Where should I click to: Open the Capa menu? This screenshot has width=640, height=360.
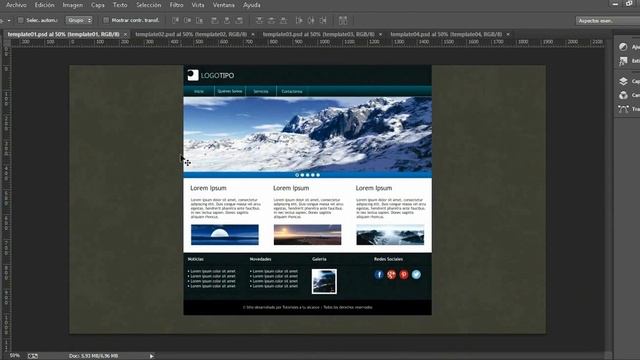click(x=98, y=5)
